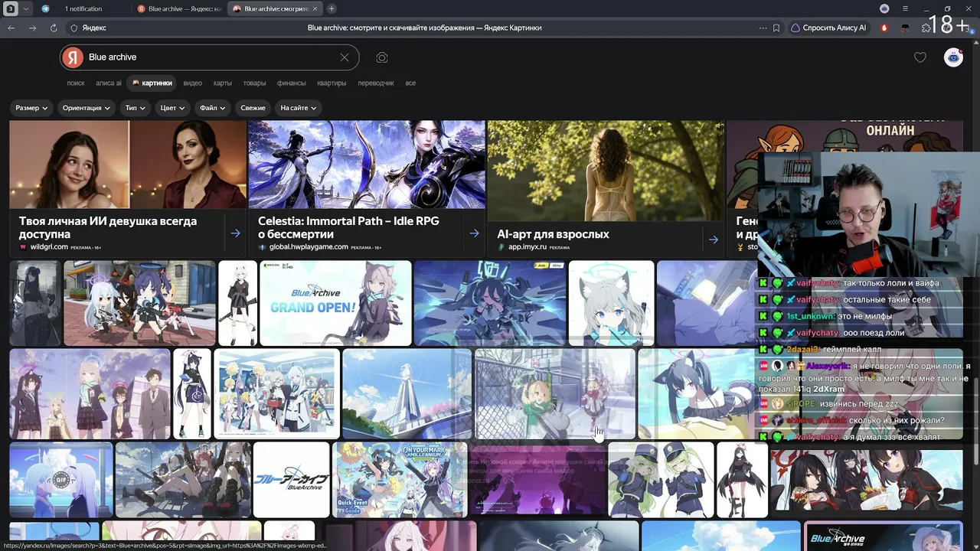The width and height of the screenshot is (980, 551).
Task: Click the global.hwplaygame.com ad source text
Action: [x=308, y=247]
